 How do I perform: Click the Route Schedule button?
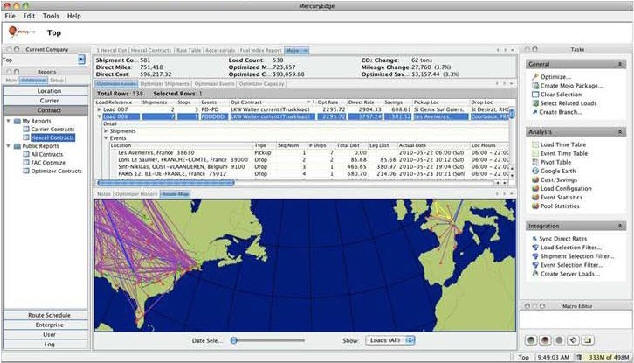pos(49,315)
